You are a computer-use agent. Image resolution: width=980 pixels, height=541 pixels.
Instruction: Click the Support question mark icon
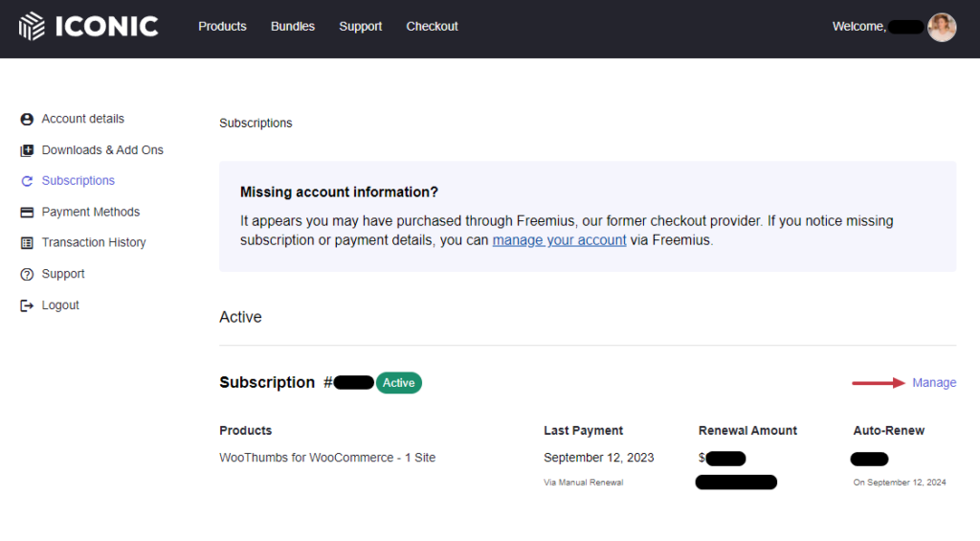click(27, 274)
